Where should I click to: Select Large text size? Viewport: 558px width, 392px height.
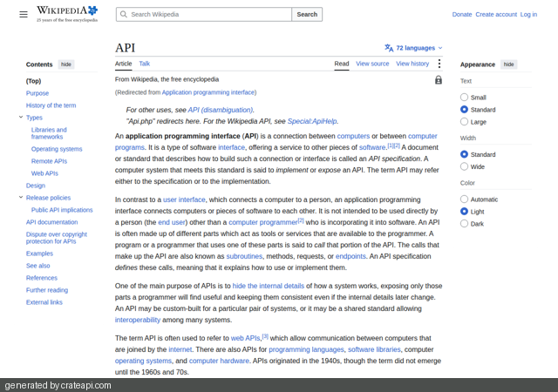[x=464, y=122]
